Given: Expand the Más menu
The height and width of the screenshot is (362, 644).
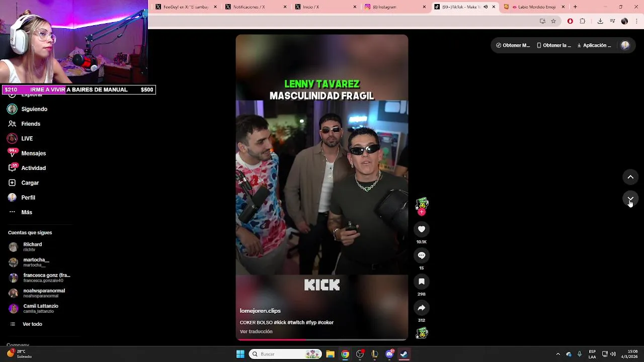Looking at the screenshot, I should [x=20, y=212].
